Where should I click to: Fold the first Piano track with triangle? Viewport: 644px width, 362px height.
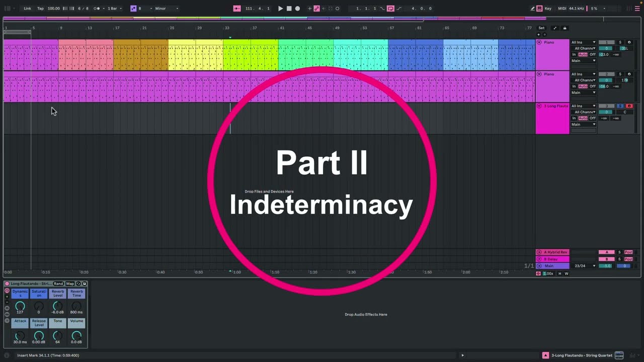click(x=539, y=42)
